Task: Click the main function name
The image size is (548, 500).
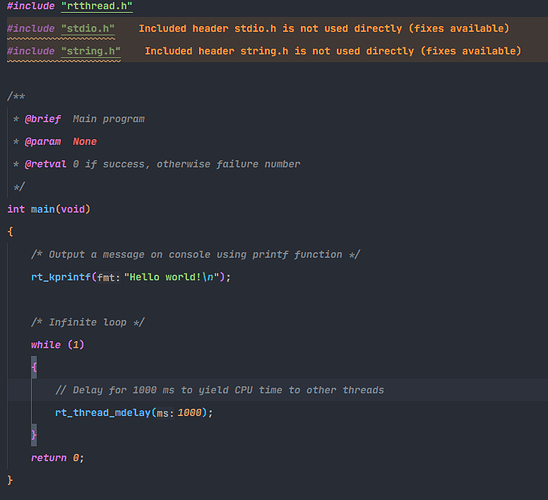Action: [43, 209]
